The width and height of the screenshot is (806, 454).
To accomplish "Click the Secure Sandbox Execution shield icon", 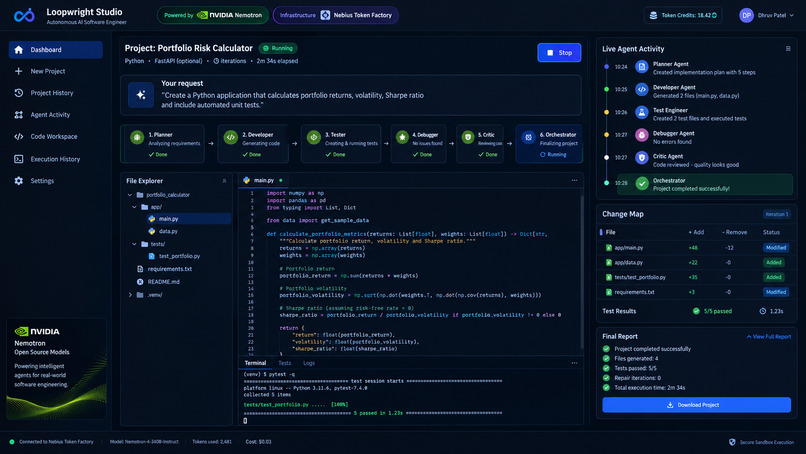I will [x=732, y=442].
